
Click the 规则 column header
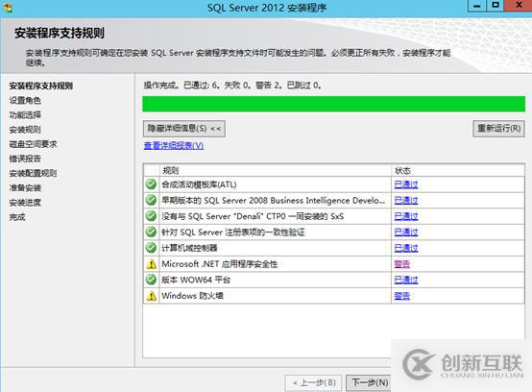tap(276, 170)
